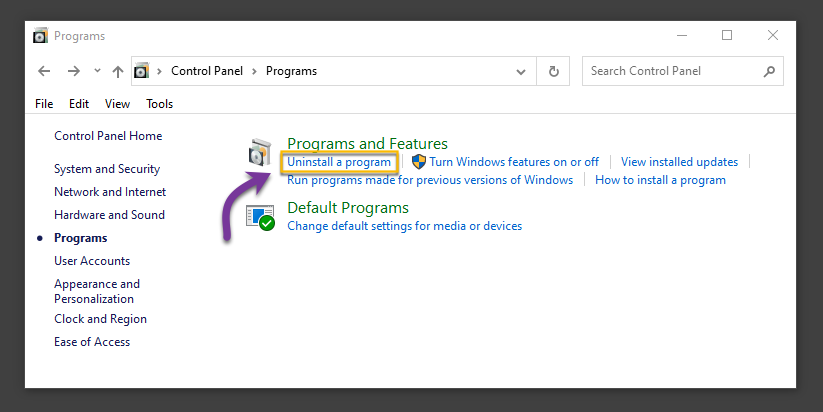This screenshot has height=412, width=823.
Task: Go to Control Panel Home
Action: 108,136
